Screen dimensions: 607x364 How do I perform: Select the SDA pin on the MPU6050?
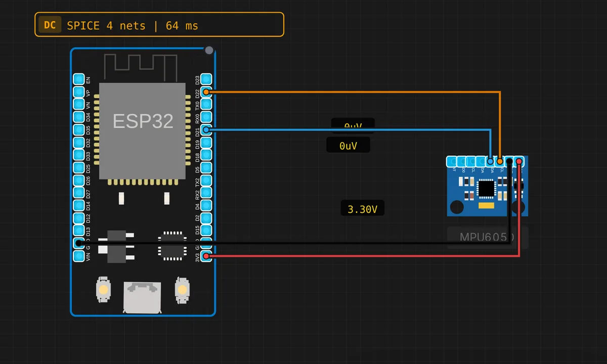490,161
